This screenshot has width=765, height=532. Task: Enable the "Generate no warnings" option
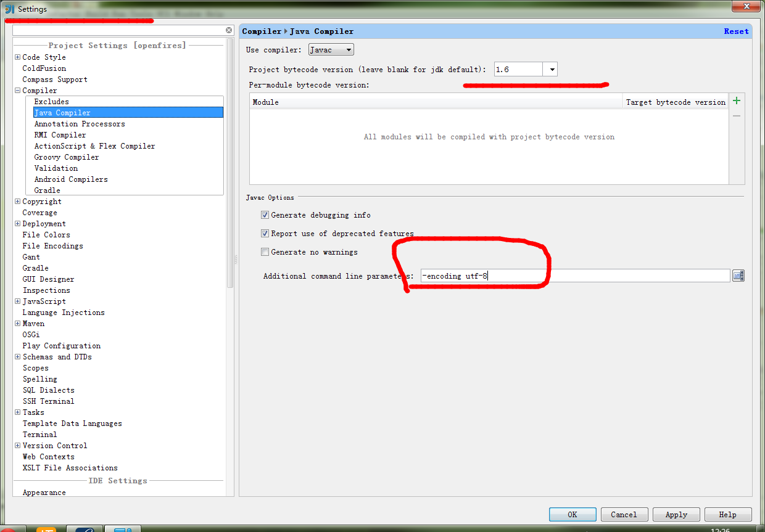pos(265,252)
